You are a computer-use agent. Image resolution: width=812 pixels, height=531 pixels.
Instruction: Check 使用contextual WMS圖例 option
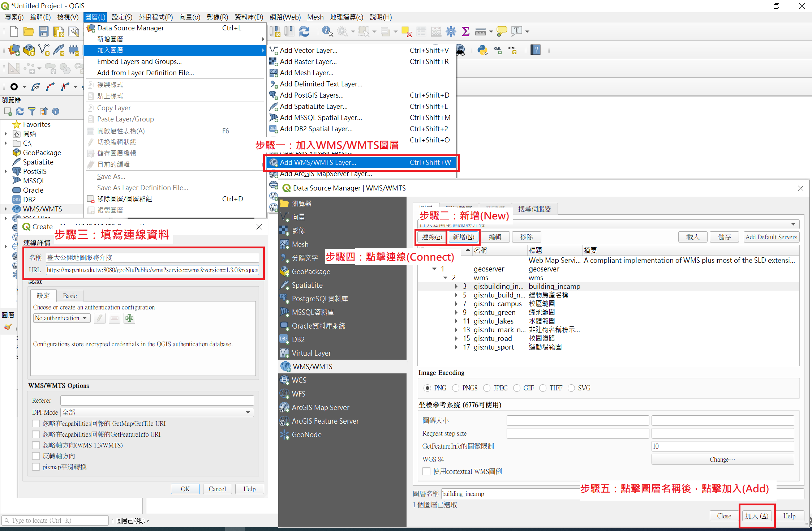pos(427,471)
